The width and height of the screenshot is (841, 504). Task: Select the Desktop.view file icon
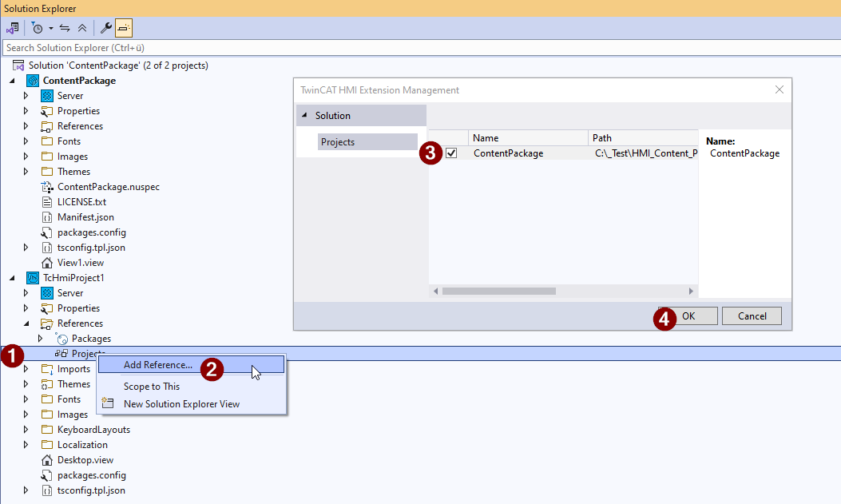[47, 460]
